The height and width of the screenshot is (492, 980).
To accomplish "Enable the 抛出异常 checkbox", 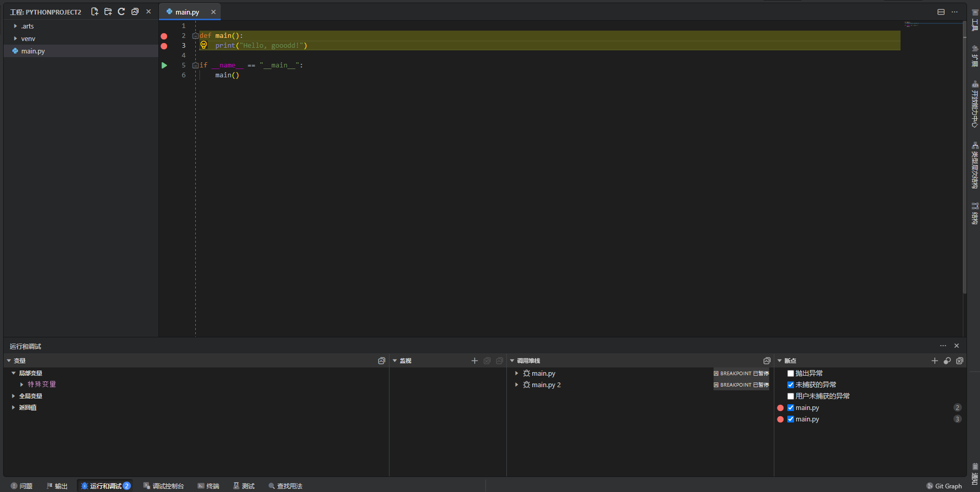I will [790, 373].
